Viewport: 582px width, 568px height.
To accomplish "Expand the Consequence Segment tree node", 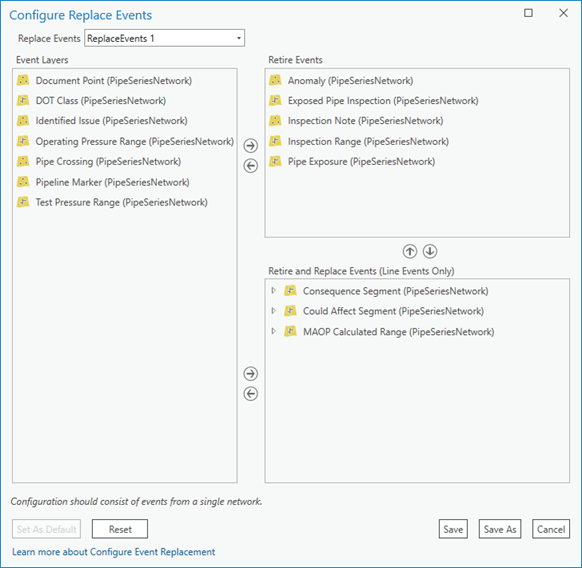I will pos(274,291).
